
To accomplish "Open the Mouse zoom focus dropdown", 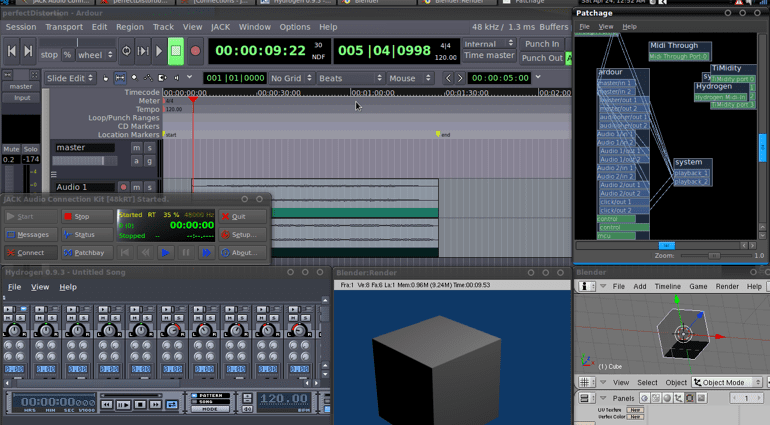I will click(x=410, y=78).
